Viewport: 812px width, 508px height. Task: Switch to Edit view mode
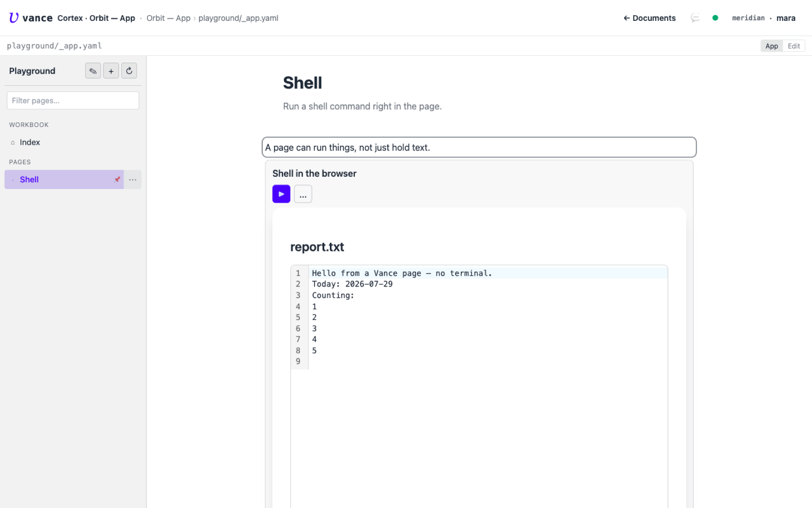pos(794,46)
